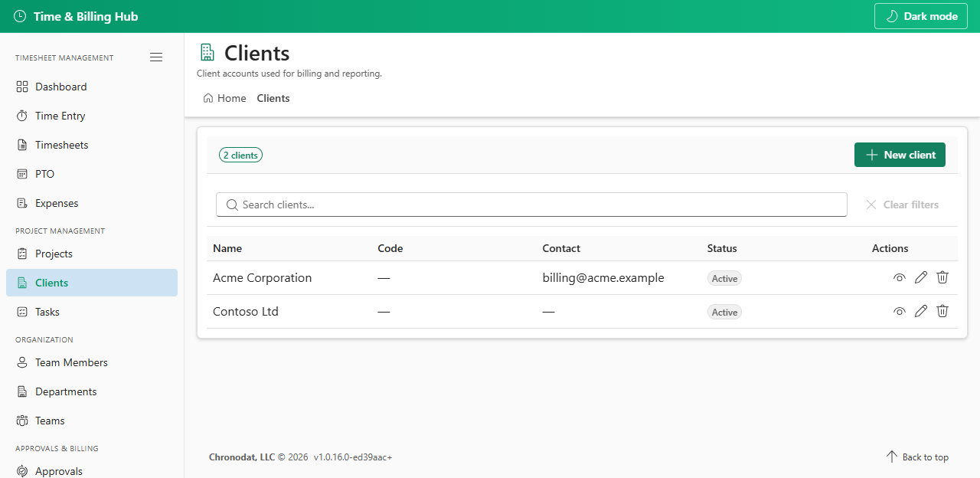Open Team Members page
This screenshot has height=478, width=980.
point(92,362)
